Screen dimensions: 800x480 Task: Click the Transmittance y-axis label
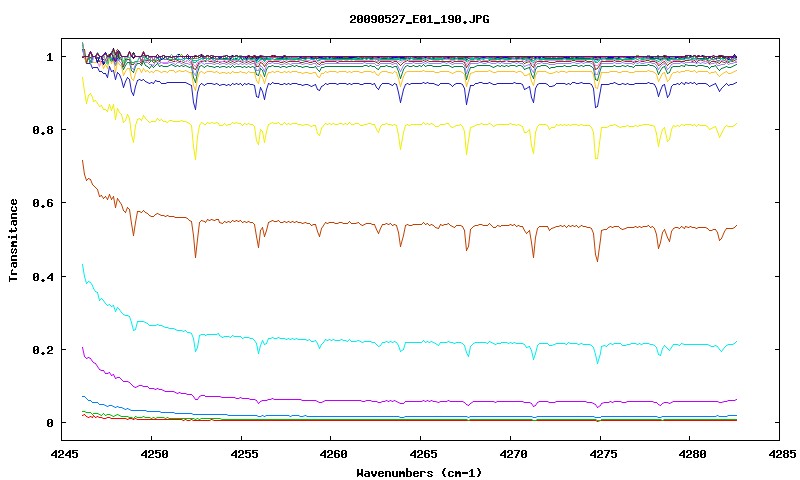pos(14,240)
